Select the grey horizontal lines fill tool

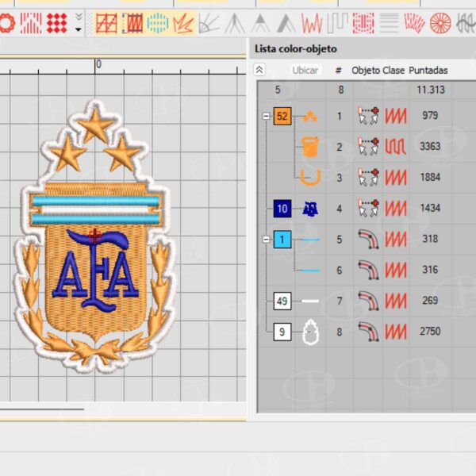390,23
